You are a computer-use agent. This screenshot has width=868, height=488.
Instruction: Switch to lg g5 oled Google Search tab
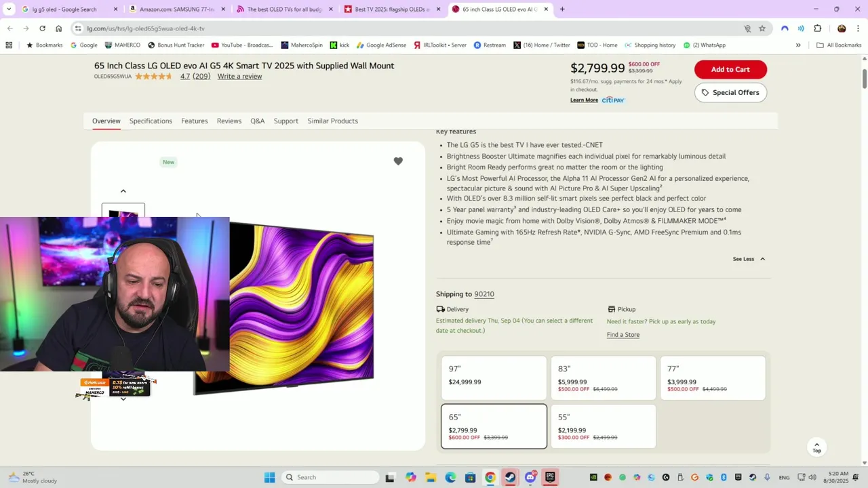pyautogui.click(x=68, y=9)
